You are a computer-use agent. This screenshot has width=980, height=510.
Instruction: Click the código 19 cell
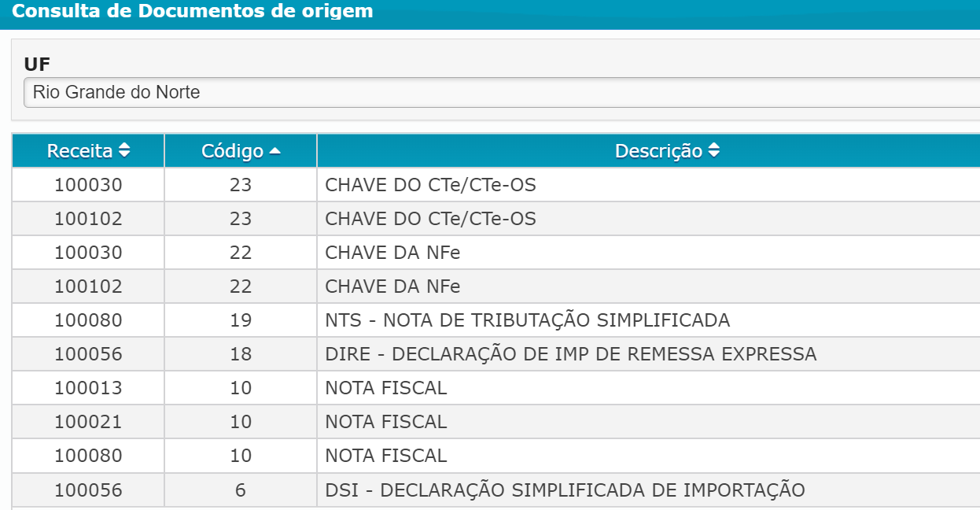pyautogui.click(x=241, y=320)
